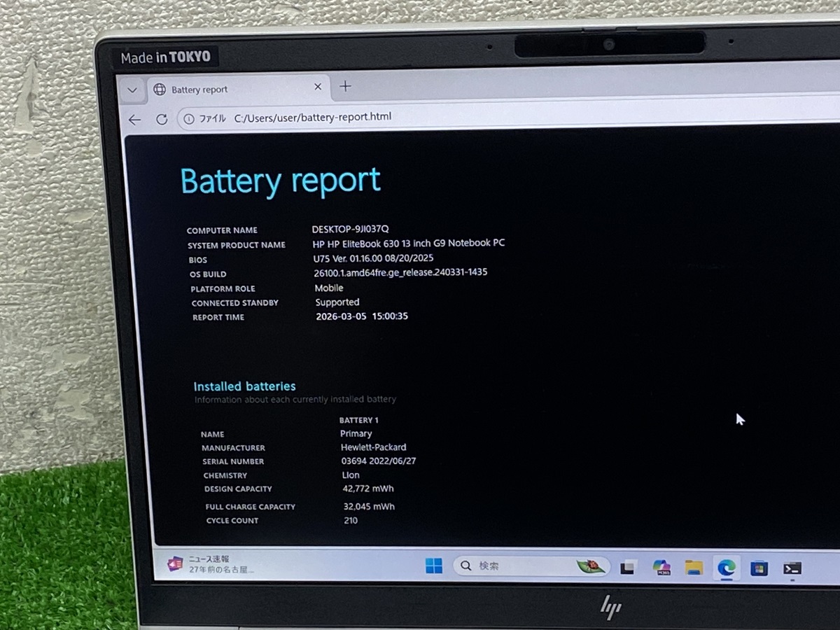Viewport: 840px width, 630px height.
Task: Reload the battery report page
Action: click(162, 120)
